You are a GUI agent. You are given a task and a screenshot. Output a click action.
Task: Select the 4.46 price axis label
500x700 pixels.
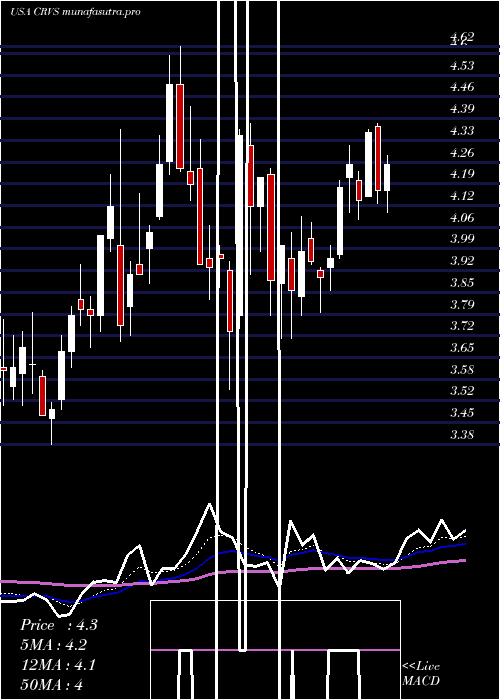tap(462, 87)
